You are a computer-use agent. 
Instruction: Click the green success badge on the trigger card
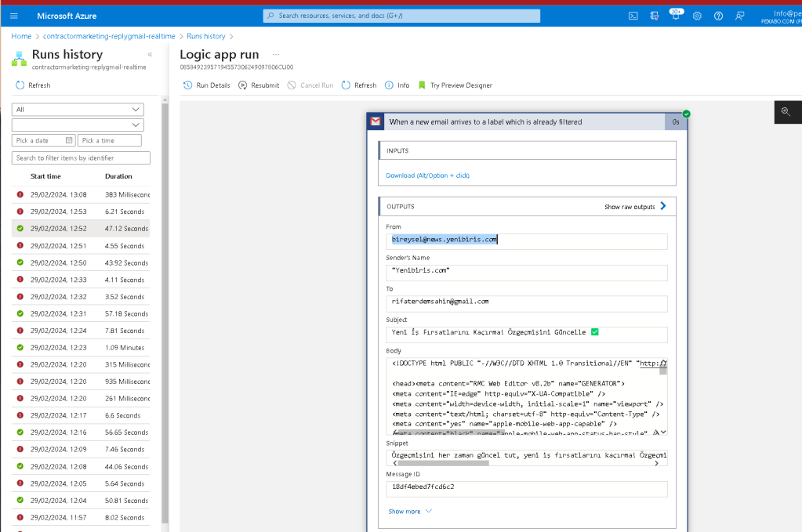click(687, 114)
